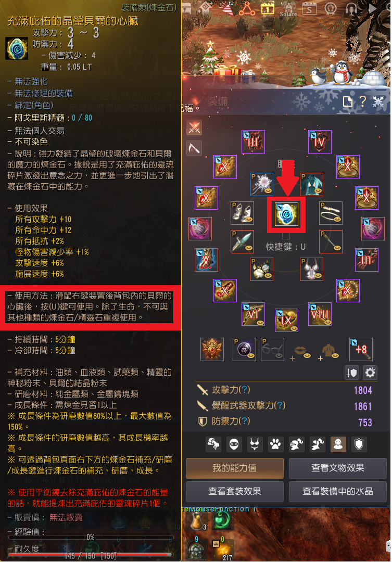Click the 我的能力值 button
The height and width of the screenshot is (562, 392).
[x=235, y=468]
